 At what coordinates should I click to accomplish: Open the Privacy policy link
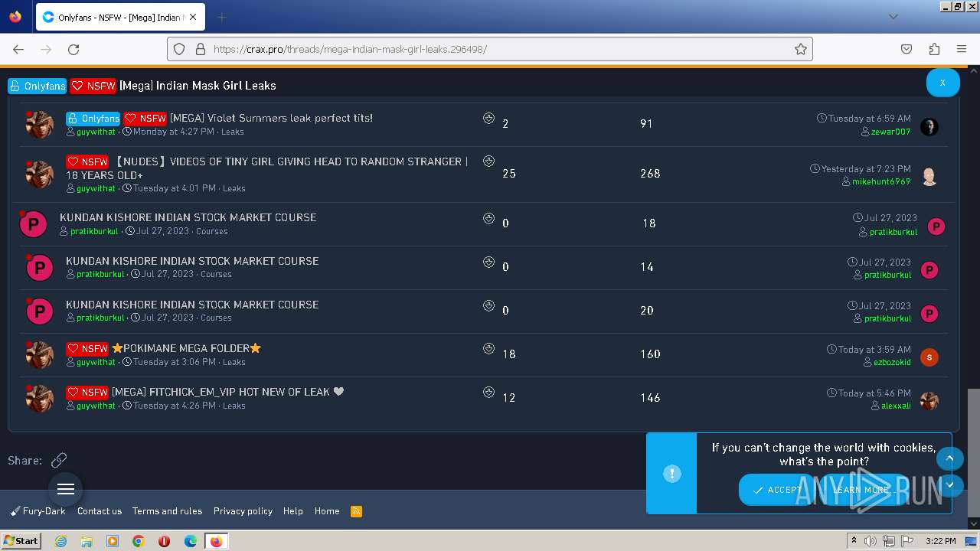243,511
